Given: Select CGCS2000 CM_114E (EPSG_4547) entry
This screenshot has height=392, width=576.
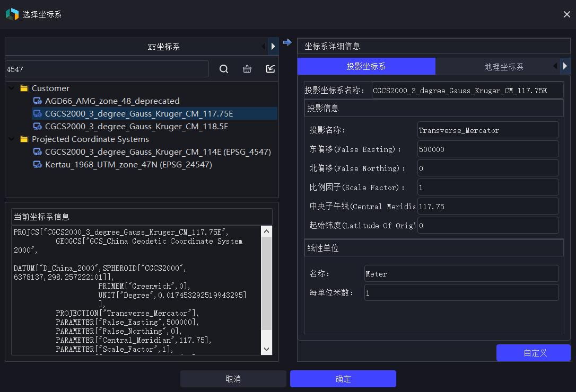Looking at the screenshot, I should (158, 152).
